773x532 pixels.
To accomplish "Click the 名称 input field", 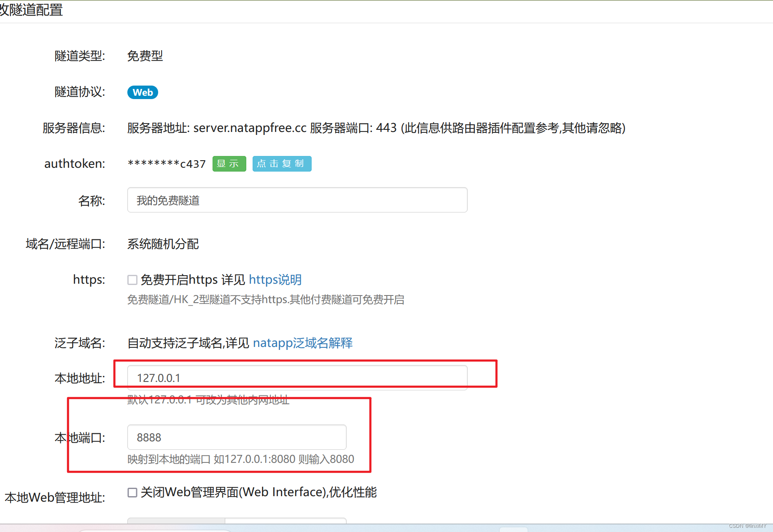I will (x=297, y=200).
